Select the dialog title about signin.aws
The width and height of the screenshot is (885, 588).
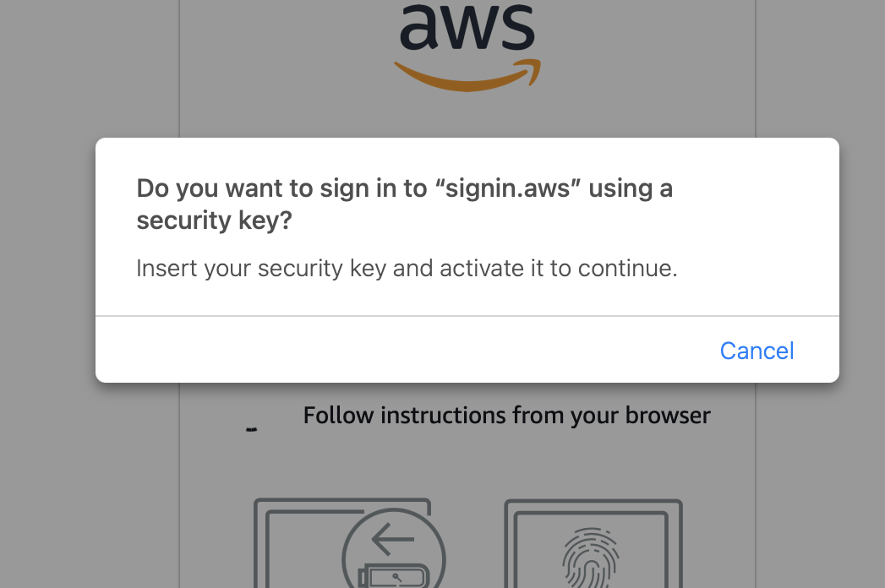point(404,203)
